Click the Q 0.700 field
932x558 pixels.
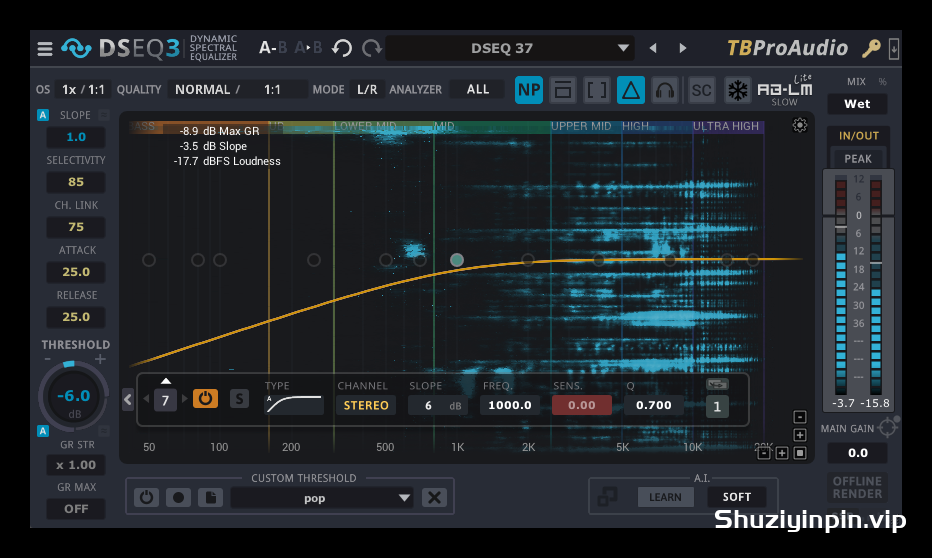click(x=653, y=405)
